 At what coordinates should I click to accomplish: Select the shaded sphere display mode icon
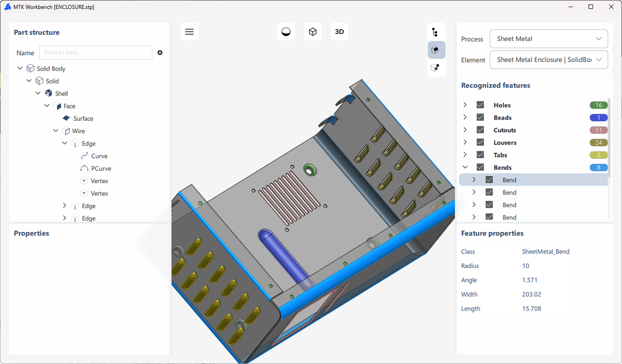tap(286, 31)
